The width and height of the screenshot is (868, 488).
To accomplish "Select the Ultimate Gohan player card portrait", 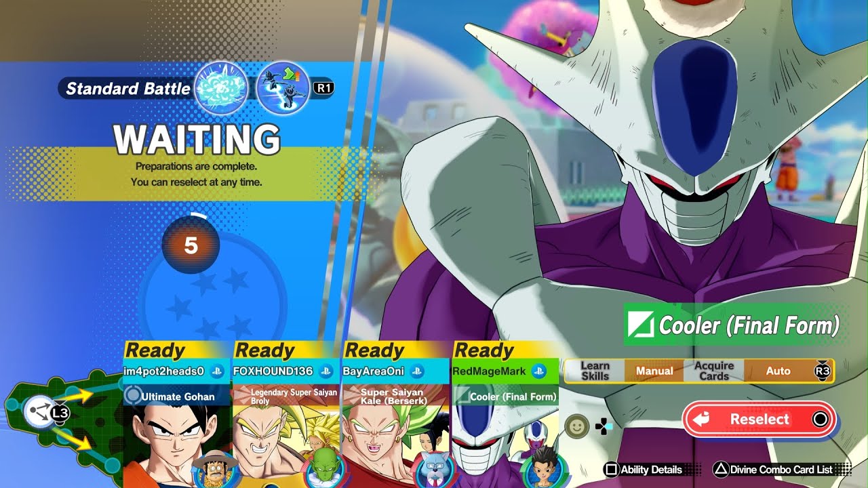I will 178,446.
